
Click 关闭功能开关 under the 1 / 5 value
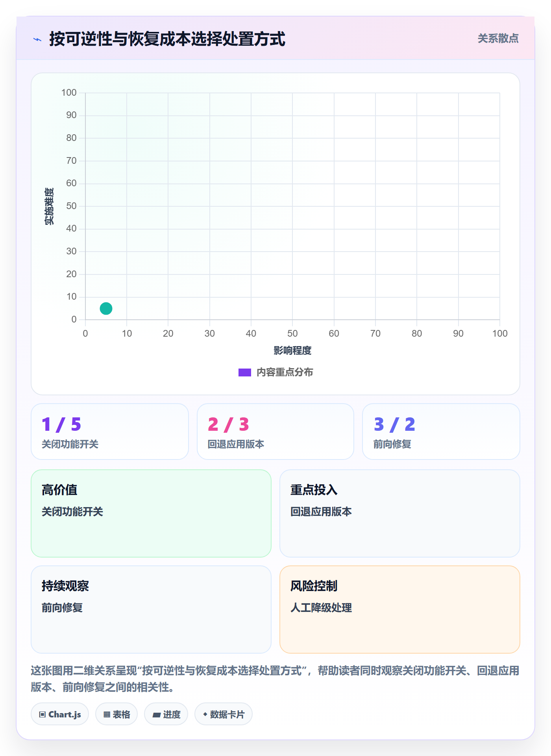click(x=70, y=444)
